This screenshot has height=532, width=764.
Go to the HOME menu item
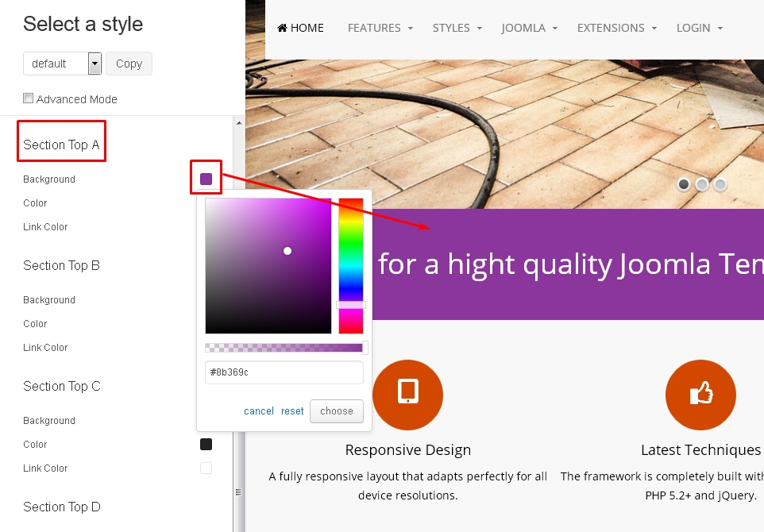click(300, 28)
